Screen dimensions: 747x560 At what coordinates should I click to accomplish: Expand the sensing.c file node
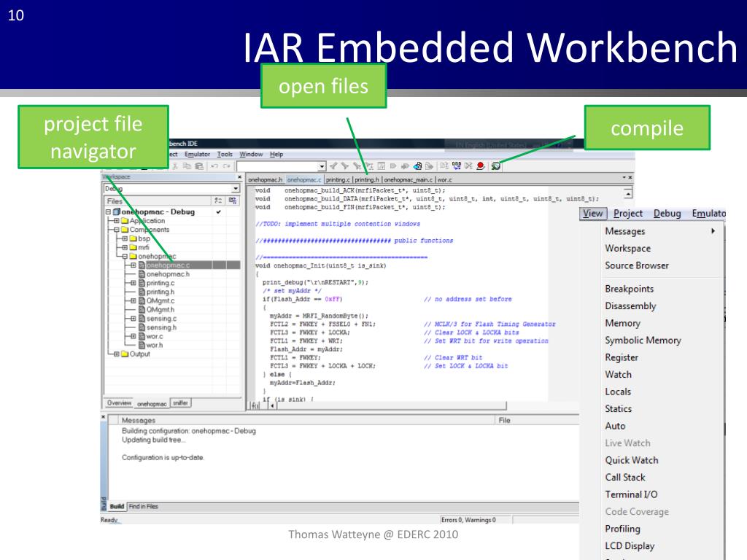tap(133, 319)
